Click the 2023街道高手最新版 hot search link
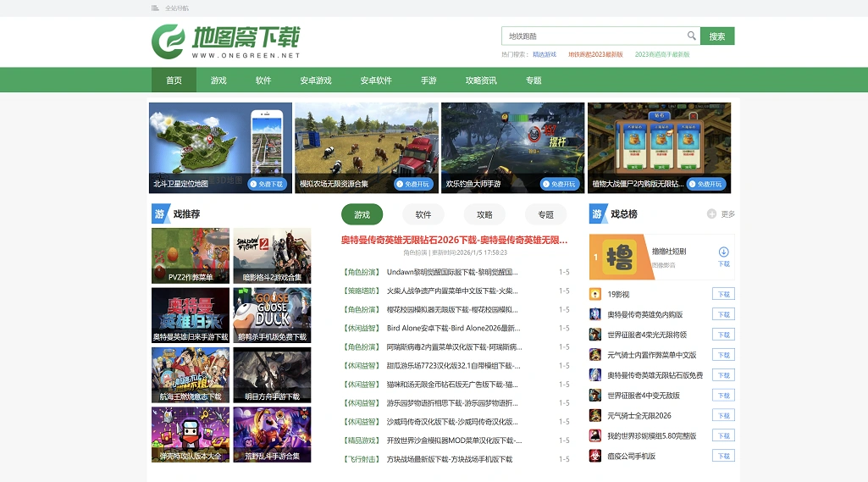The image size is (868, 482). click(x=662, y=54)
